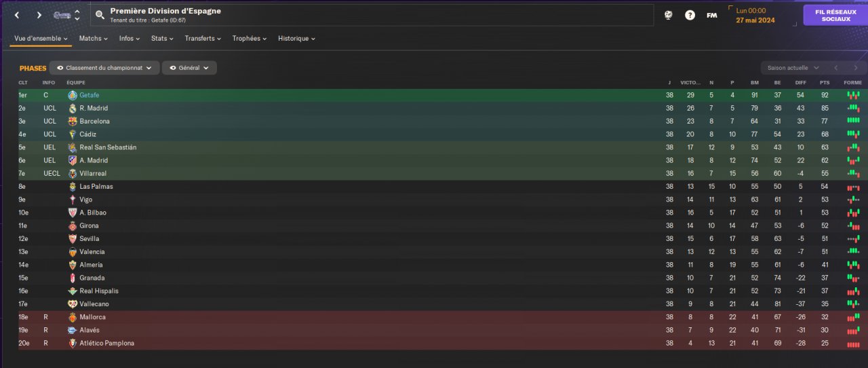The width and height of the screenshot is (868, 368).
Task: Open the Barcelona club badge
Action: point(73,122)
